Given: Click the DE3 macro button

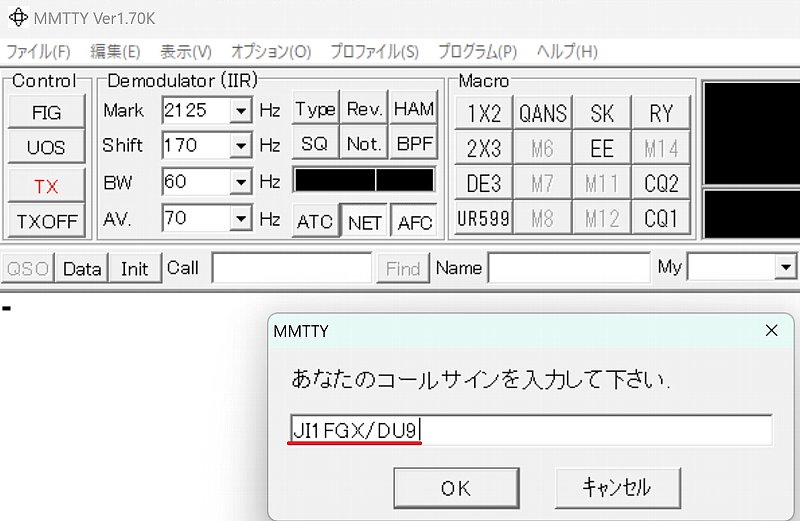Looking at the screenshot, I should [x=483, y=183].
